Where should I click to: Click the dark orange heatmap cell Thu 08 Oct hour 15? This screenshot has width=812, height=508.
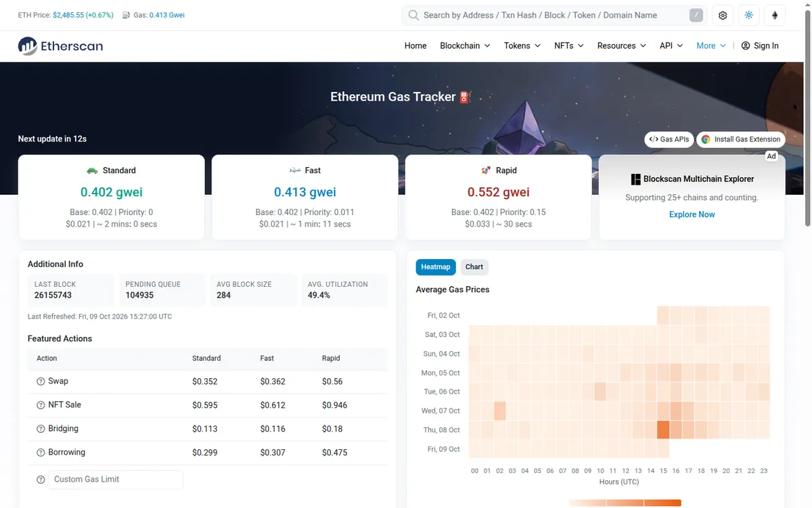pos(663,430)
